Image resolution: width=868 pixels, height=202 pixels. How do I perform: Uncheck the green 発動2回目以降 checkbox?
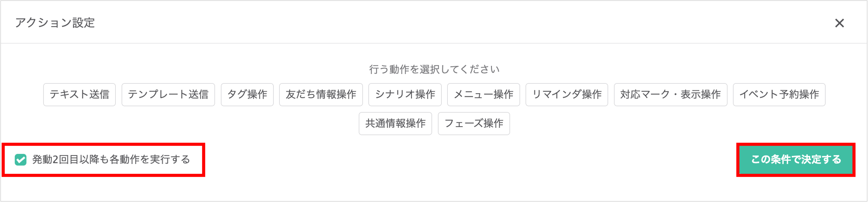tap(21, 160)
